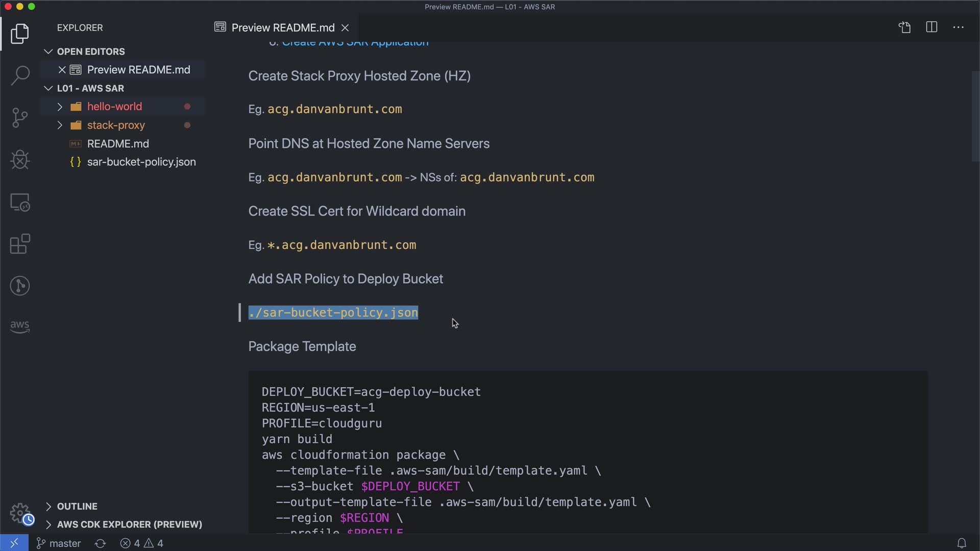Select the Preview README.md tab
Image resolution: width=980 pixels, height=551 pixels.
pyautogui.click(x=282, y=28)
